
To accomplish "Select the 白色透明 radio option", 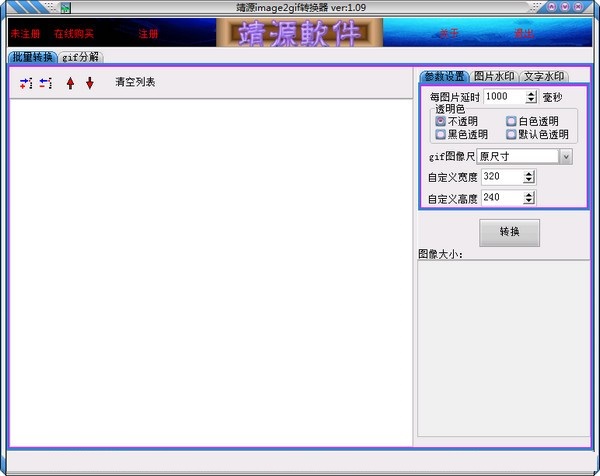I will pos(511,121).
